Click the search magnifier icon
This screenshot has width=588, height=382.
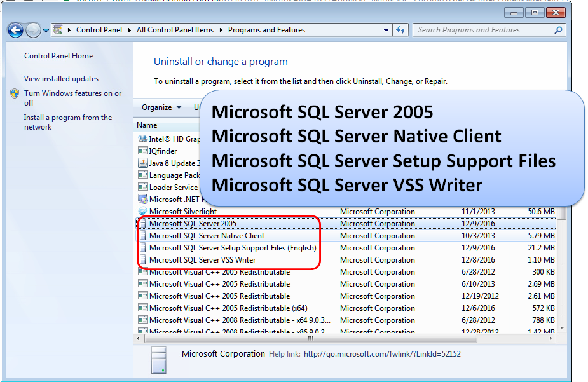click(558, 30)
